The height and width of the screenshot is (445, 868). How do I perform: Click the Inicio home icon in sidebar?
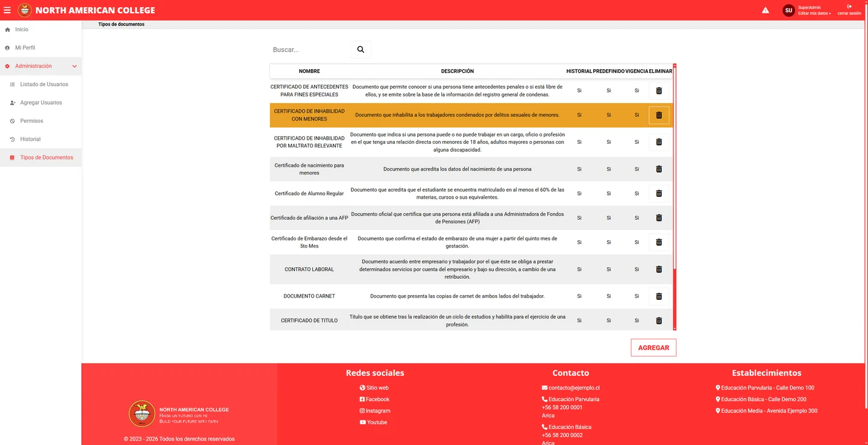pyautogui.click(x=7, y=30)
